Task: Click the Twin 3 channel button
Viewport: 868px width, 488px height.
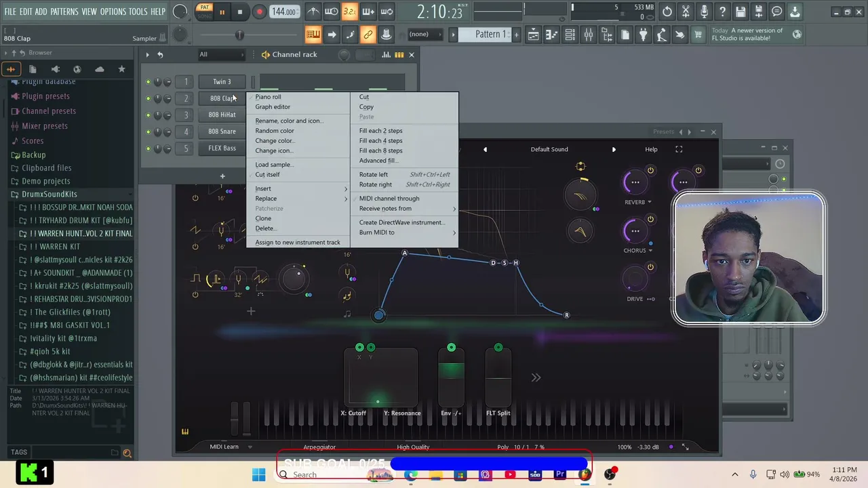Action: click(x=222, y=82)
